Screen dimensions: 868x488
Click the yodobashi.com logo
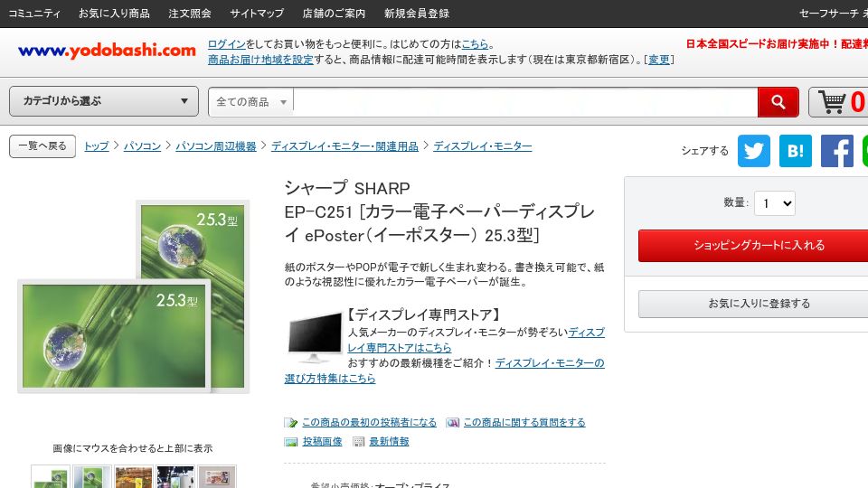point(107,51)
